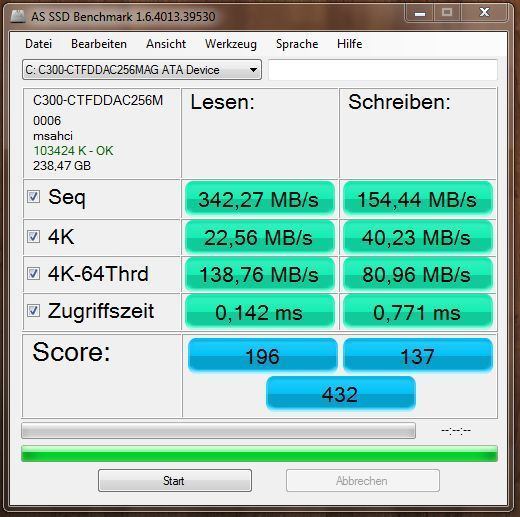This screenshot has height=517, width=520.
Task: Close the AS SSD Benchmark window
Action: tap(484, 13)
